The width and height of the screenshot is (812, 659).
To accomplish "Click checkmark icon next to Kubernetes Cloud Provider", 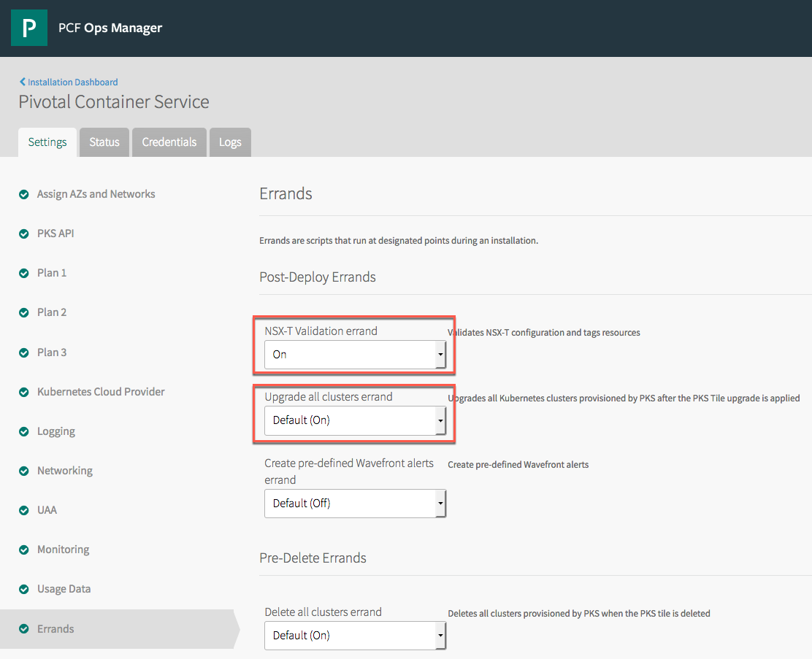I will [x=24, y=393].
